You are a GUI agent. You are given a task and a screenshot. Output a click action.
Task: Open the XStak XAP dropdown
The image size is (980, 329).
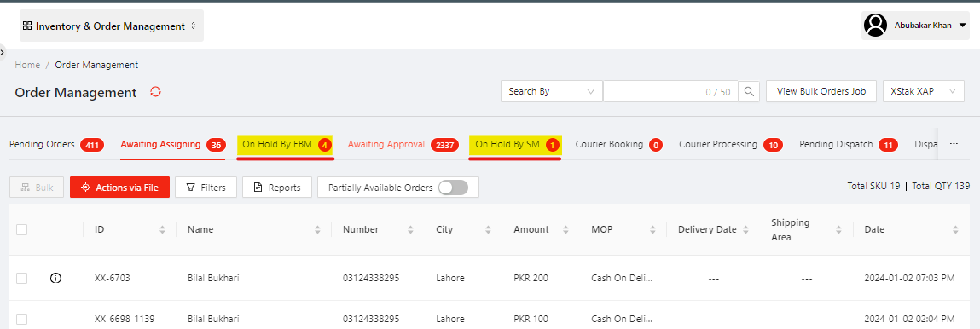point(924,91)
